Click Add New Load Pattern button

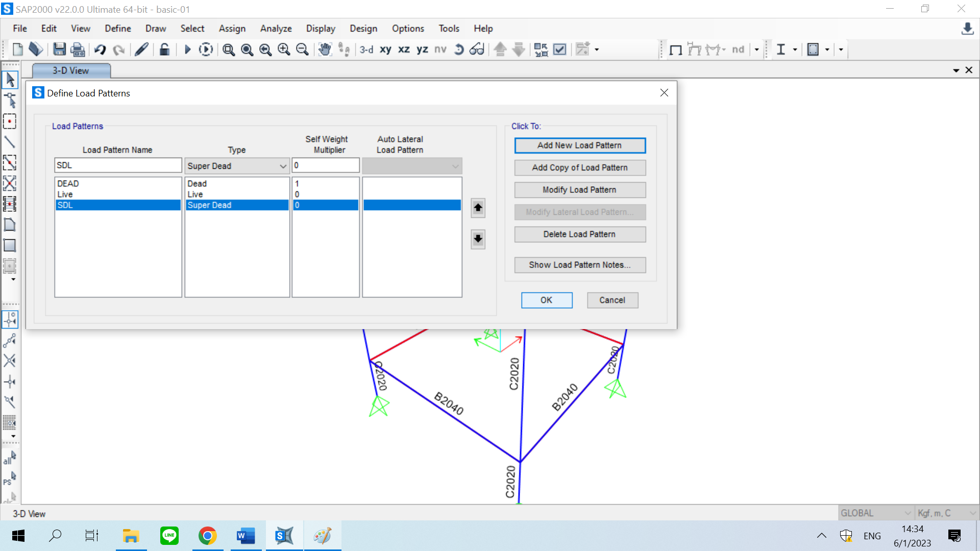coord(579,145)
